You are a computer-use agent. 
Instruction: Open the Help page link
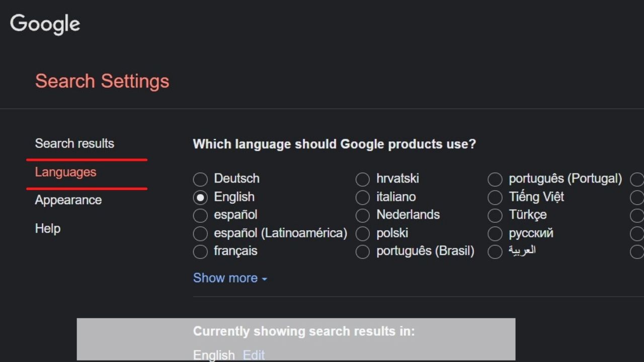tap(48, 228)
